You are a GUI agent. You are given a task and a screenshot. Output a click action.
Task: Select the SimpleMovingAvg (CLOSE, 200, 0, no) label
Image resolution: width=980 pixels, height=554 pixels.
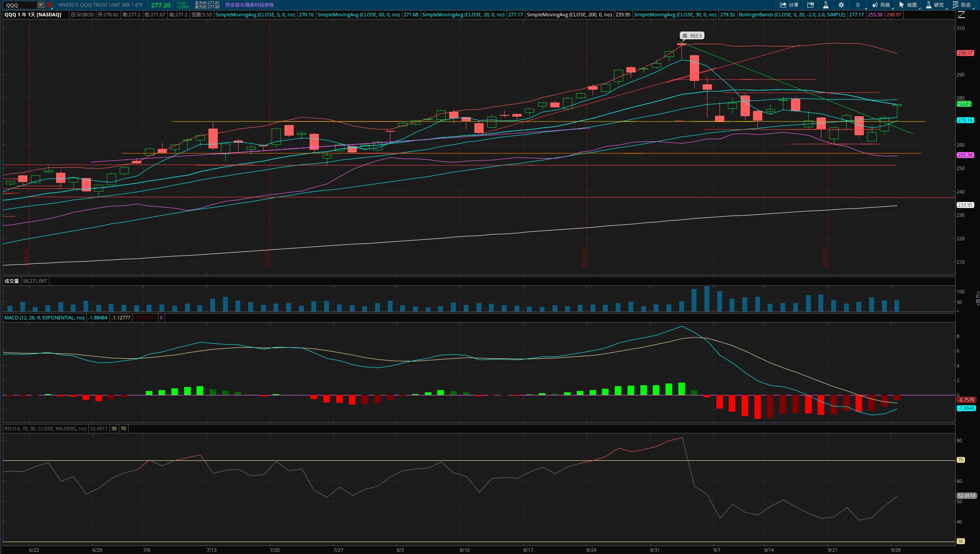569,15
